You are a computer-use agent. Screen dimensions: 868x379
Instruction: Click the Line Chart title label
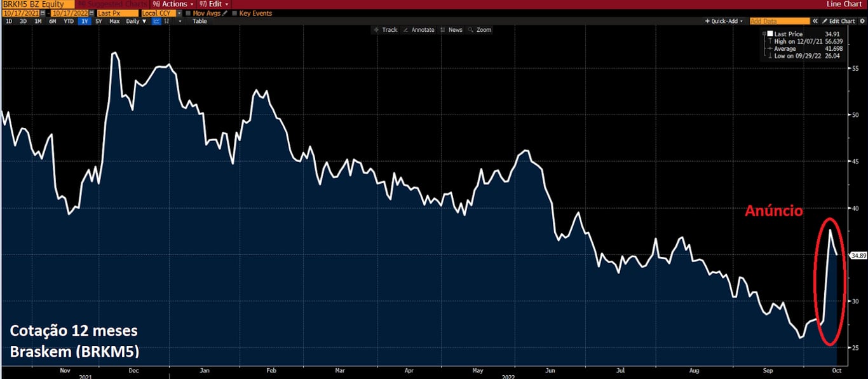844,4
